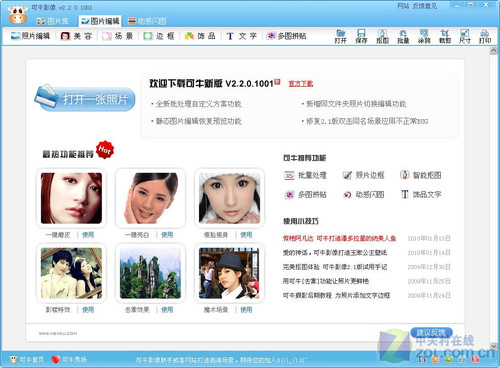Click the red Hot badge
500x368 pixels.
click(x=105, y=150)
